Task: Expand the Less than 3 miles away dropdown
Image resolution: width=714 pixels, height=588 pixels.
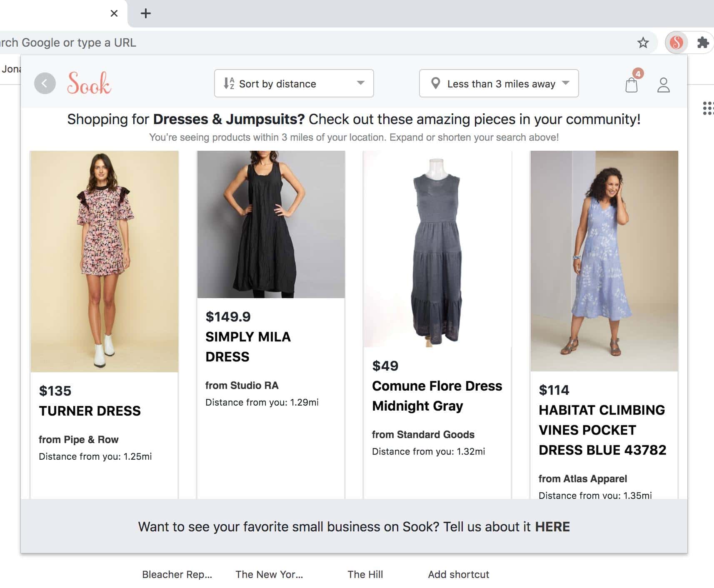Action: coord(499,84)
